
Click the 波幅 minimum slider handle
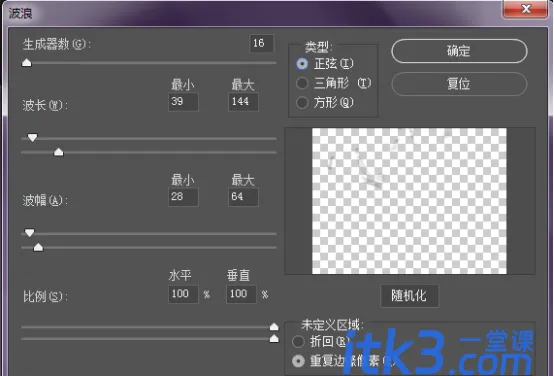tap(29, 233)
